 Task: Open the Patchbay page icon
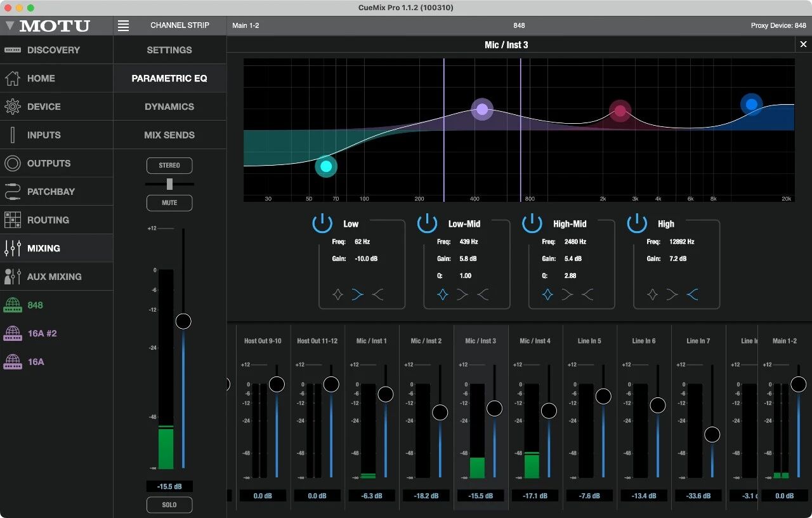click(x=13, y=191)
